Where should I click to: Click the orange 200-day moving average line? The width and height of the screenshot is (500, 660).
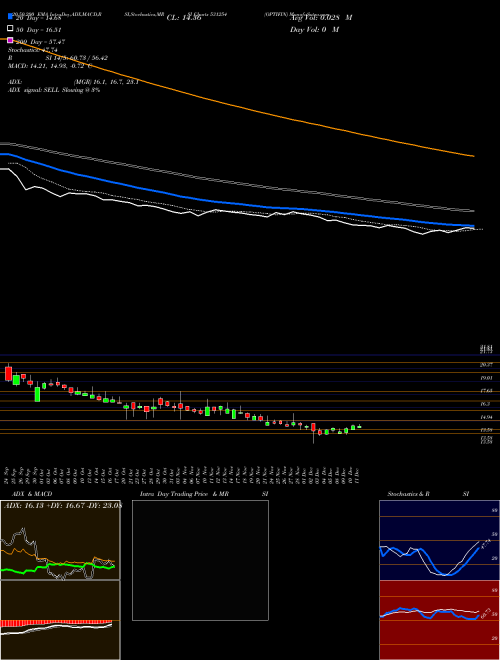(x=236, y=104)
